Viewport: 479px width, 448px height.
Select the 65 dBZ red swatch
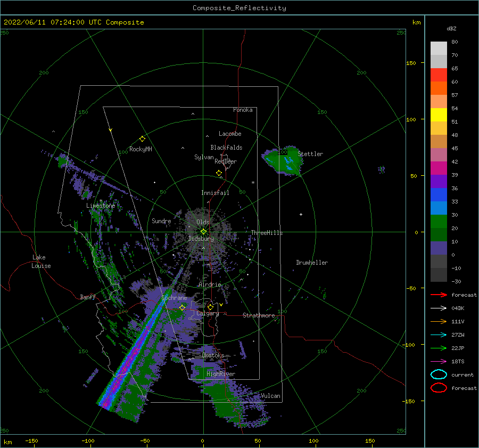tap(439, 75)
